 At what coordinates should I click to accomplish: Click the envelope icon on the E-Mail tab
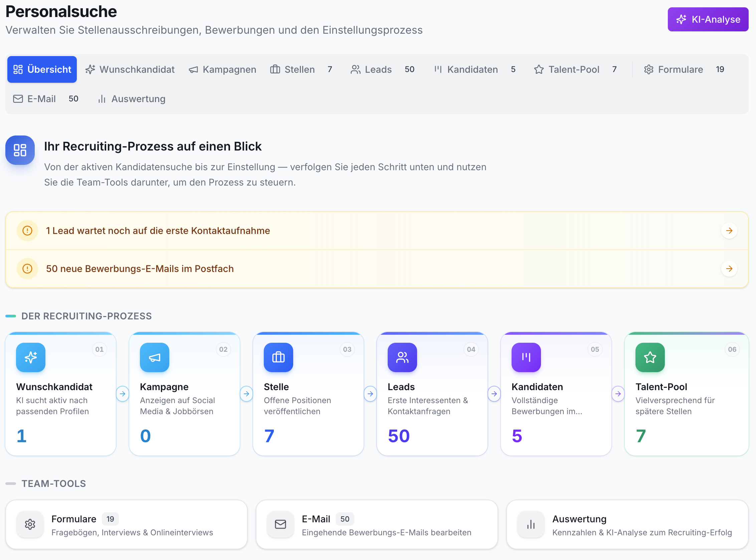tap(18, 99)
